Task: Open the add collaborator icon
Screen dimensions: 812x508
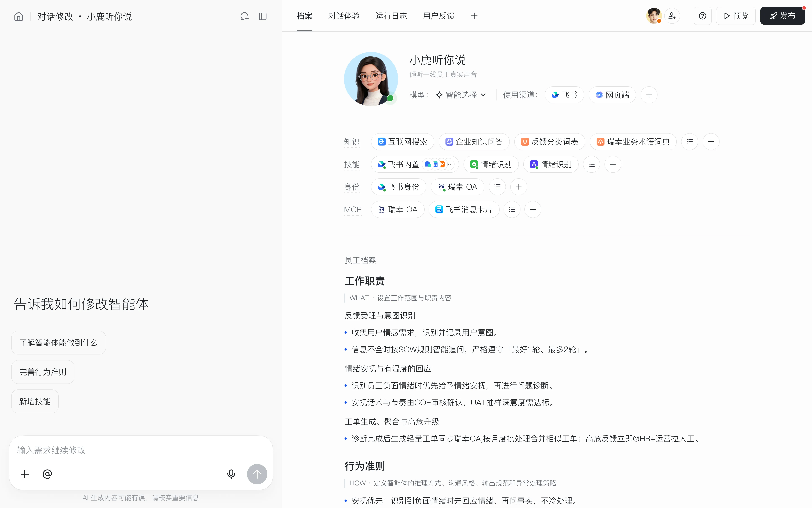Action: click(x=672, y=16)
